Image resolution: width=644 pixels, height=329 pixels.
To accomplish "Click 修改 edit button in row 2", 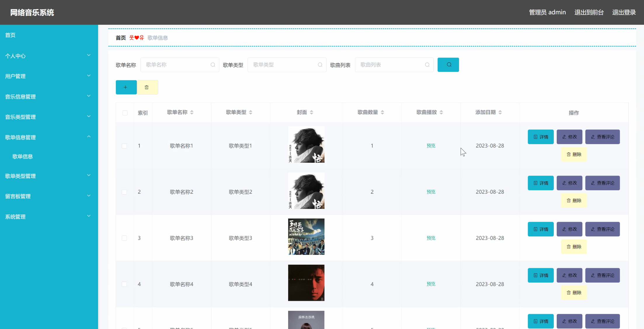I will [569, 183].
